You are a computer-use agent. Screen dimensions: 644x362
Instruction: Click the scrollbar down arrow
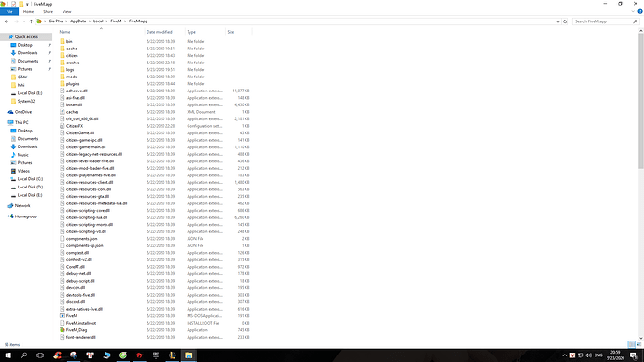click(640, 338)
